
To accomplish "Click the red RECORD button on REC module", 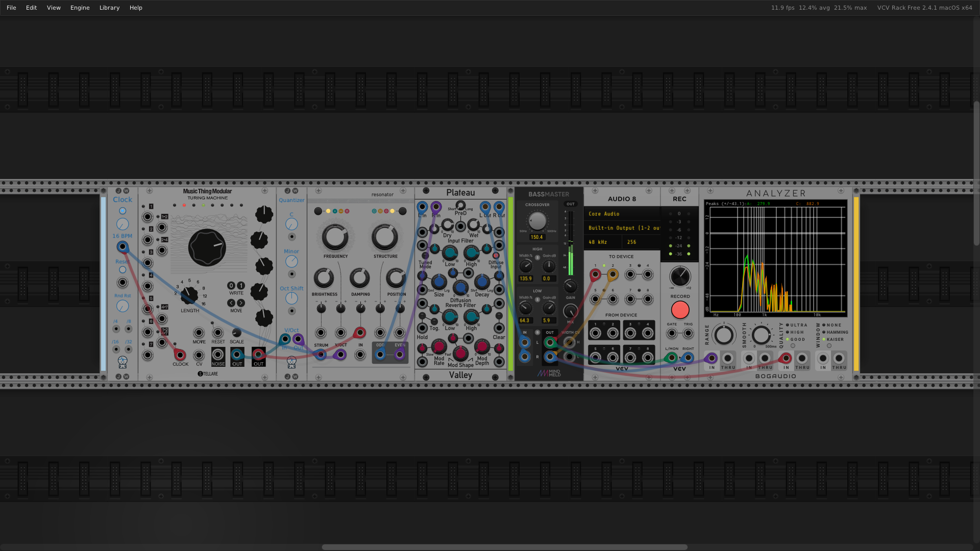I will tap(680, 310).
